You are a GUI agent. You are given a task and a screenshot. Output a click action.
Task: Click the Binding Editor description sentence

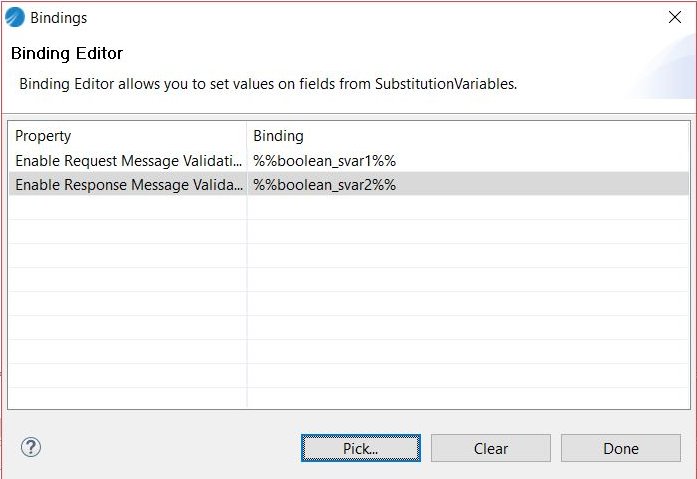click(268, 84)
